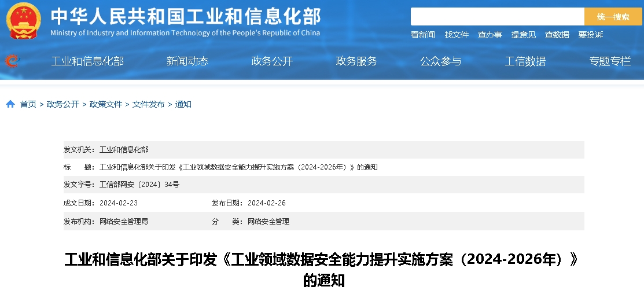Image resolution: width=644 pixels, height=294 pixels.
Task: Click the 发文机关 value 工业和信息化部
Action: pos(124,150)
